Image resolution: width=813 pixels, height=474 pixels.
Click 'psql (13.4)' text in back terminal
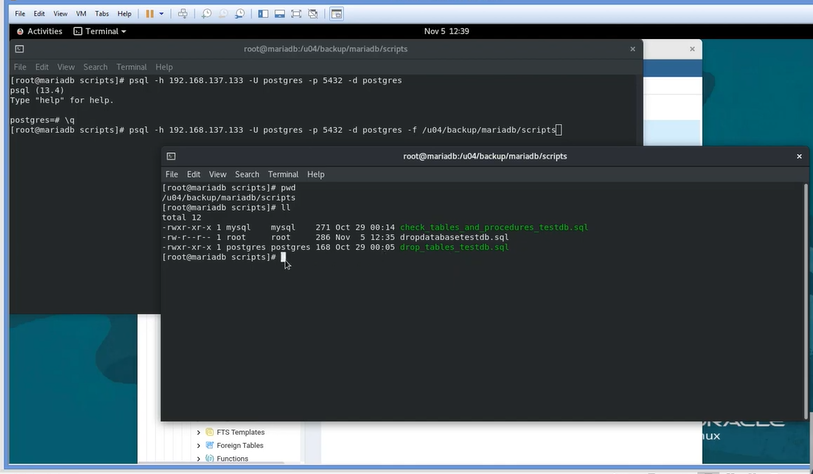coord(37,90)
